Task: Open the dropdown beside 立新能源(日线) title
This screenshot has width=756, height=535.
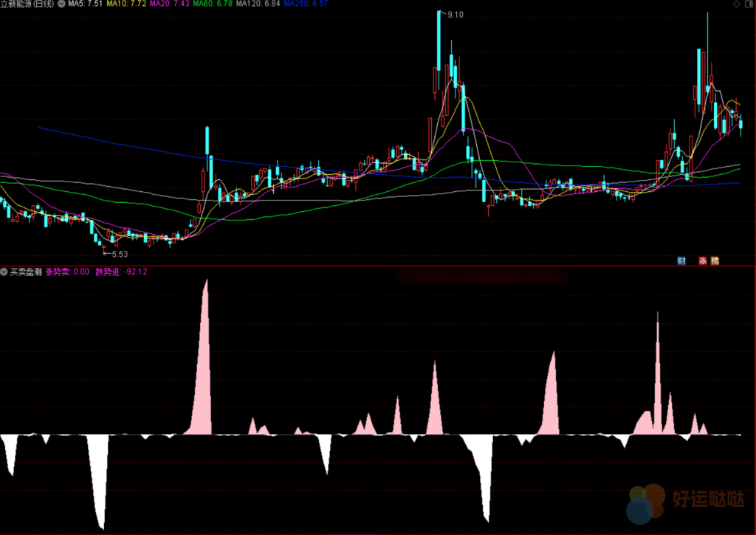Action: tap(62, 4)
